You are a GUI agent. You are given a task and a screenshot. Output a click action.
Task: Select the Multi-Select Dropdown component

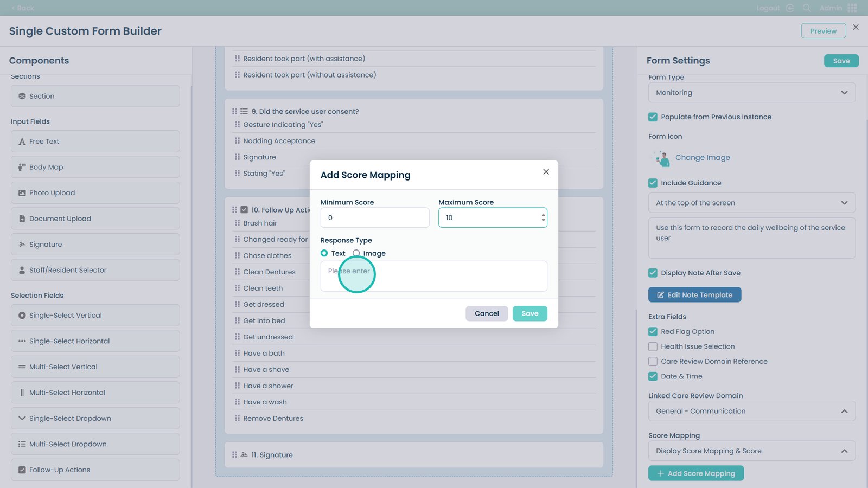click(95, 444)
